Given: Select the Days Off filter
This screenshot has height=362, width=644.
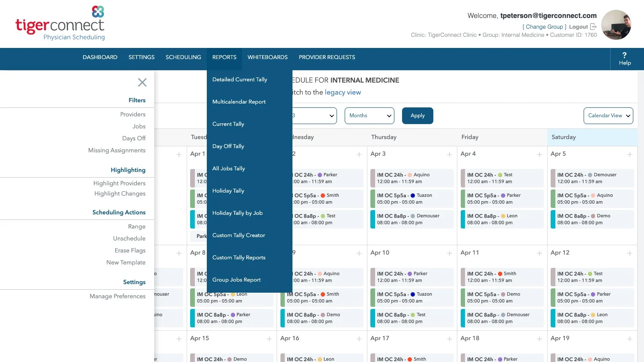Looking at the screenshot, I should (x=134, y=138).
